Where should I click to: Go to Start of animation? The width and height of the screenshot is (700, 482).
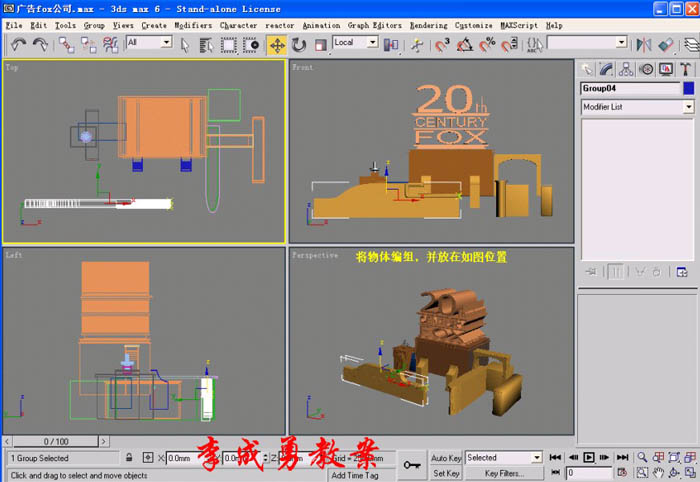555,457
